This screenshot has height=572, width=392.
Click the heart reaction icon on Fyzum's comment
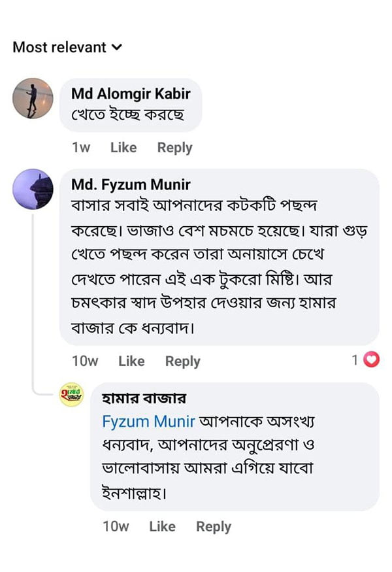371,360
